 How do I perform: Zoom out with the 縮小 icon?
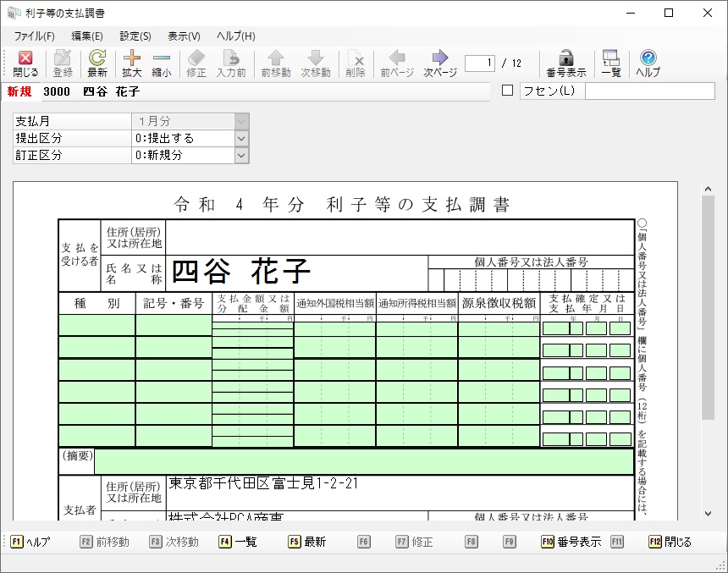(x=161, y=63)
